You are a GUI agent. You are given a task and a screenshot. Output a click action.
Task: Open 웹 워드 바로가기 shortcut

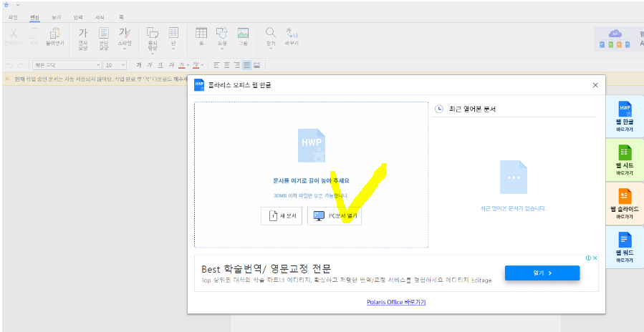click(x=624, y=248)
